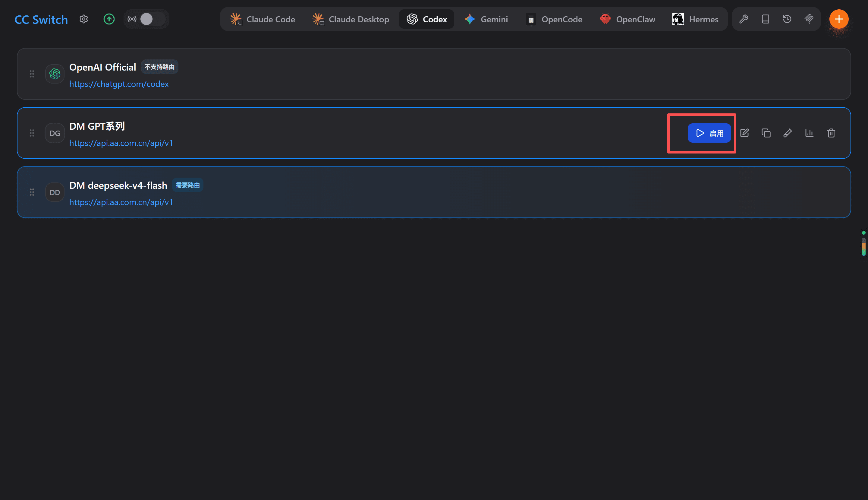Image resolution: width=868 pixels, height=500 pixels.
Task: Grab the DM deepseek-v4-flash drag handle
Action: pyautogui.click(x=32, y=192)
